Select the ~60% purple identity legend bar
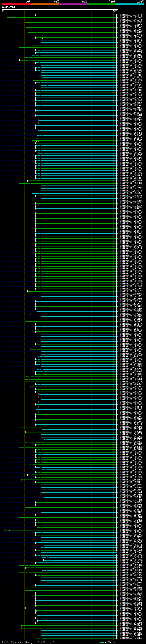Screen dimensions: 146x644 point(73,4)
